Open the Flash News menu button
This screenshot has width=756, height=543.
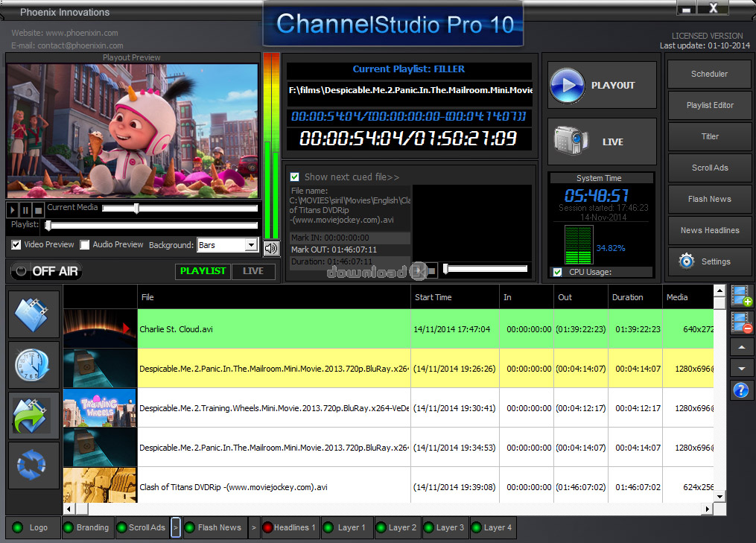(710, 199)
